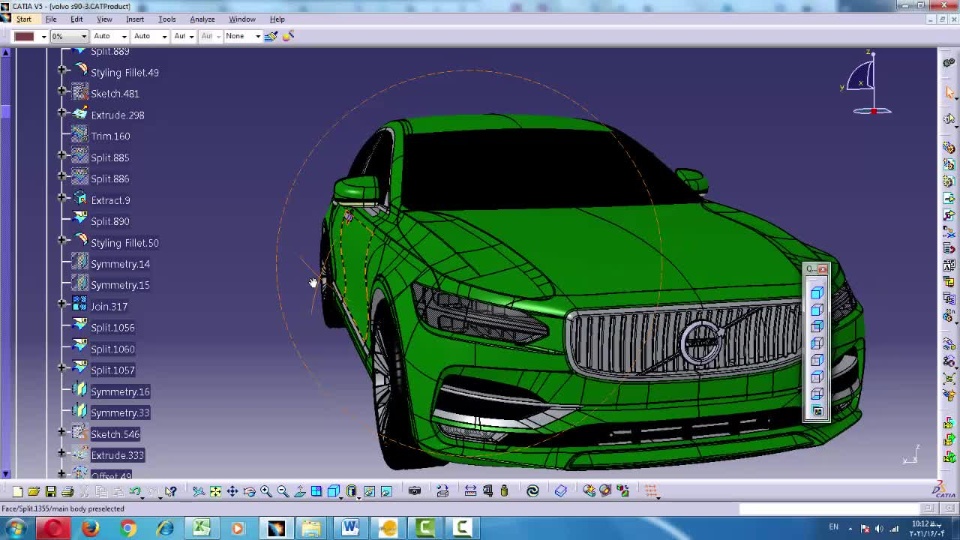Click the New document icon
Image resolution: width=960 pixels, height=540 pixels.
tap(17, 491)
